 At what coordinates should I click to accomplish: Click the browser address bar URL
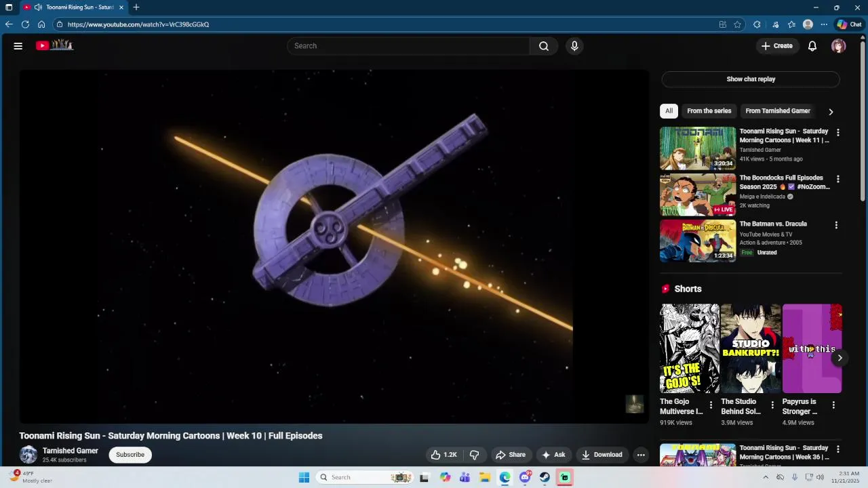click(138, 24)
